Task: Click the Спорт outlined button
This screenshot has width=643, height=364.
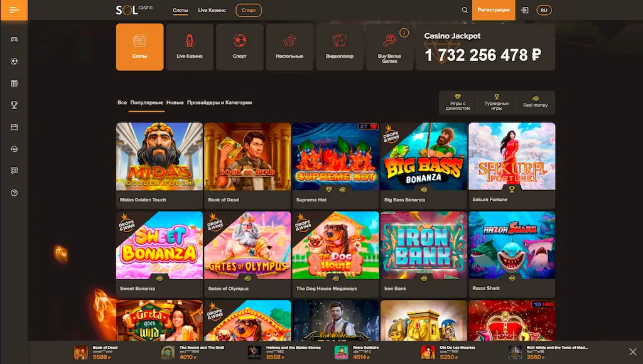Action: (x=249, y=10)
